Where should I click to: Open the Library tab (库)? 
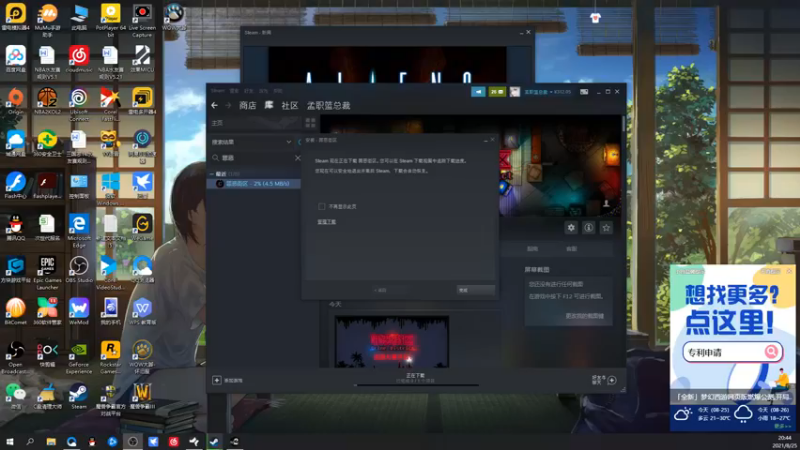tap(269, 105)
